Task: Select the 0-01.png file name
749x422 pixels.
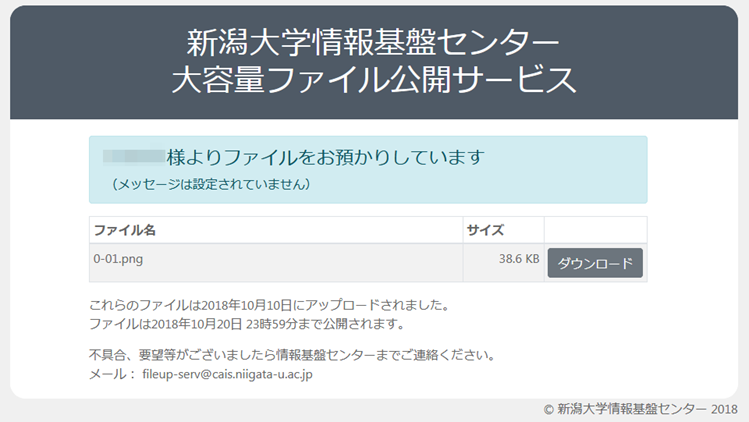Action: [119, 259]
